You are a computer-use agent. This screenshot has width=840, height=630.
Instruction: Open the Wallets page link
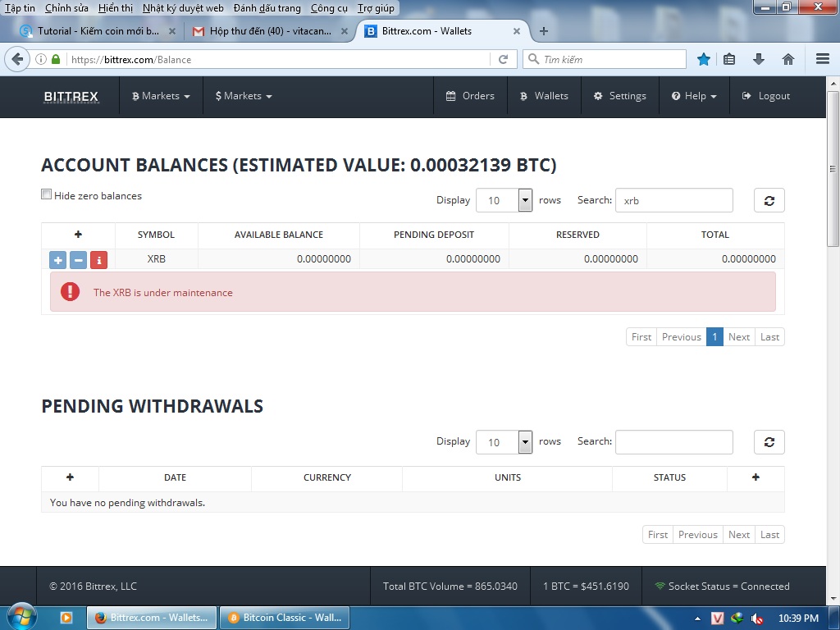click(545, 96)
